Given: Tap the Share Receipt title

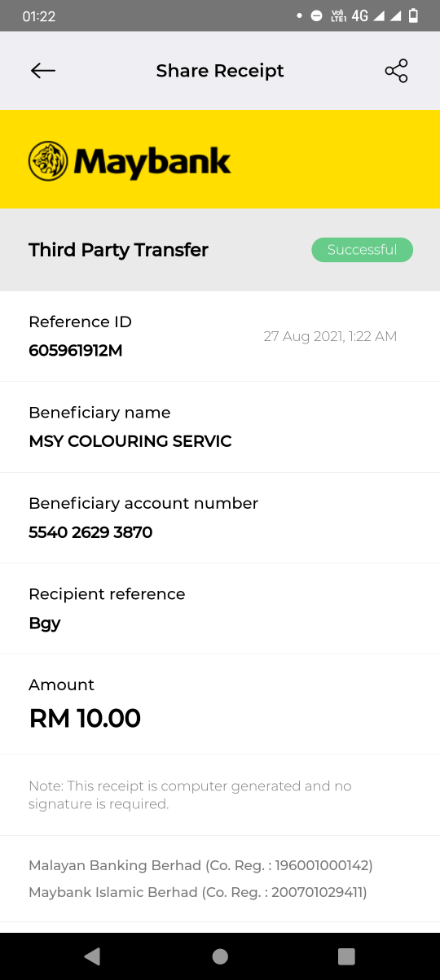Looking at the screenshot, I should click(220, 71).
